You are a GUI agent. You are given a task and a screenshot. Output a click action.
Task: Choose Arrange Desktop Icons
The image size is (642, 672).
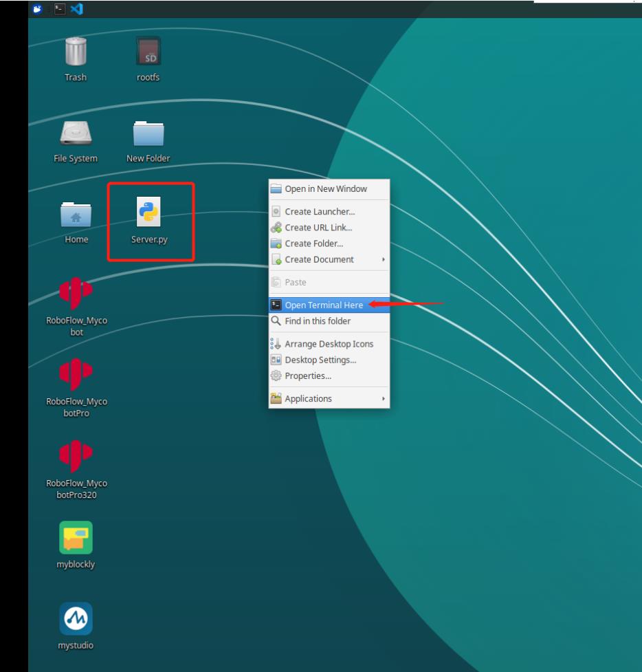tap(329, 344)
